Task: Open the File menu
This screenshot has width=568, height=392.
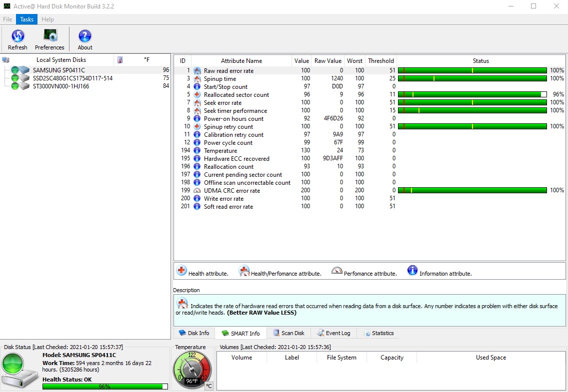Action: click(7, 19)
